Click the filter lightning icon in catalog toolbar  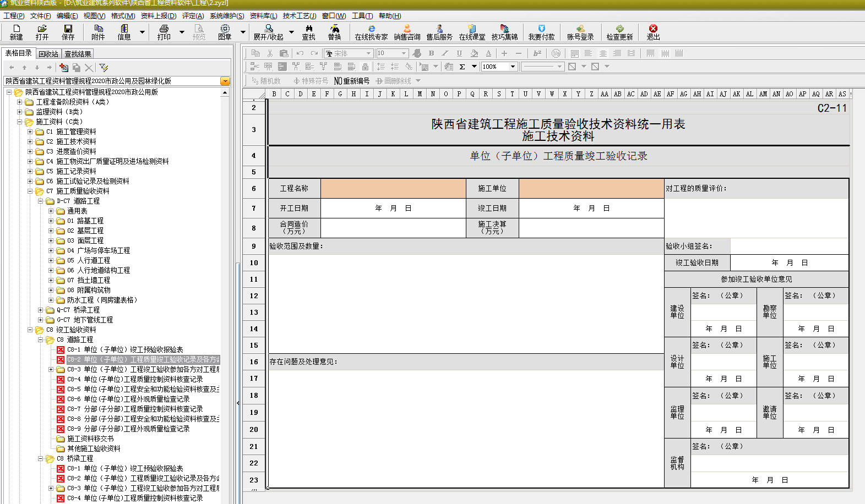[x=104, y=67]
